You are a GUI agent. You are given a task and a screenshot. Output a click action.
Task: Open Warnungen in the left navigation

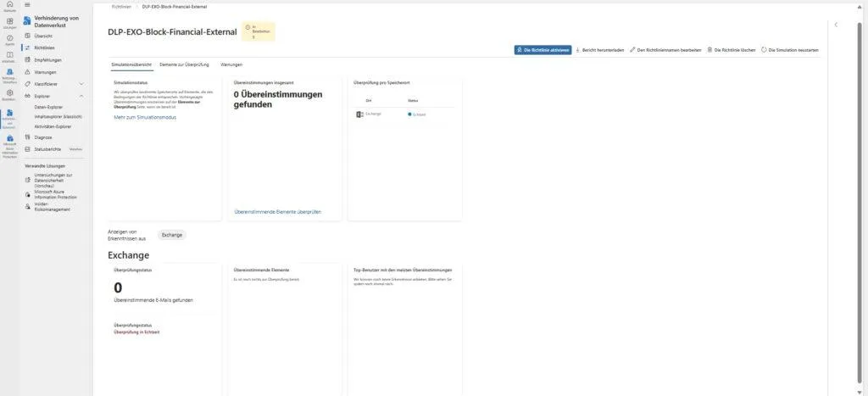pos(46,72)
